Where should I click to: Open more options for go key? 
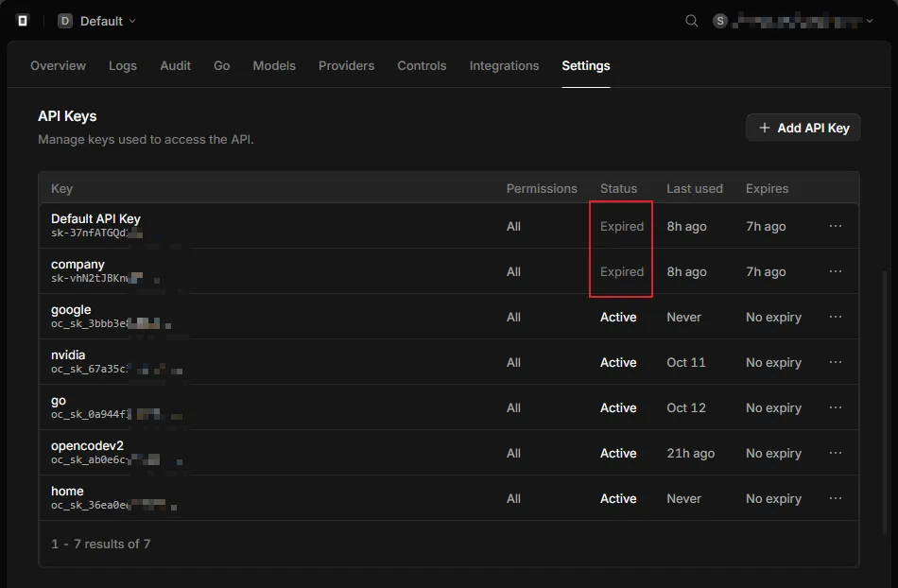pos(835,407)
